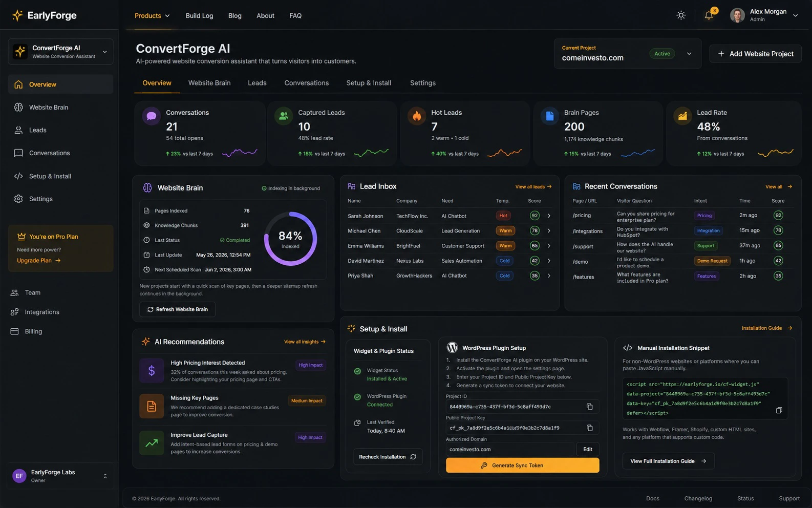Open View all insights link
Screen dimensions: 812x508
pos(305,342)
